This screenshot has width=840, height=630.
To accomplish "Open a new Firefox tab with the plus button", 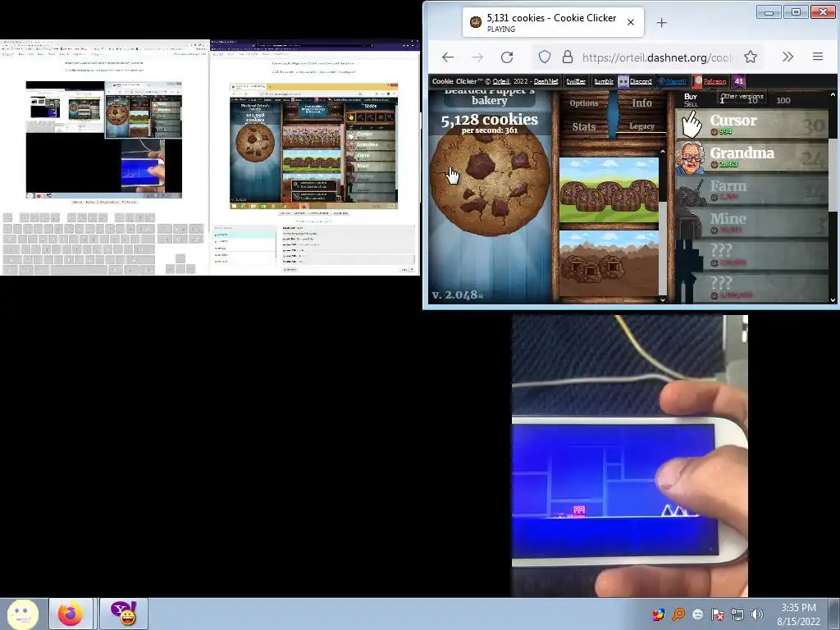I will (x=662, y=22).
